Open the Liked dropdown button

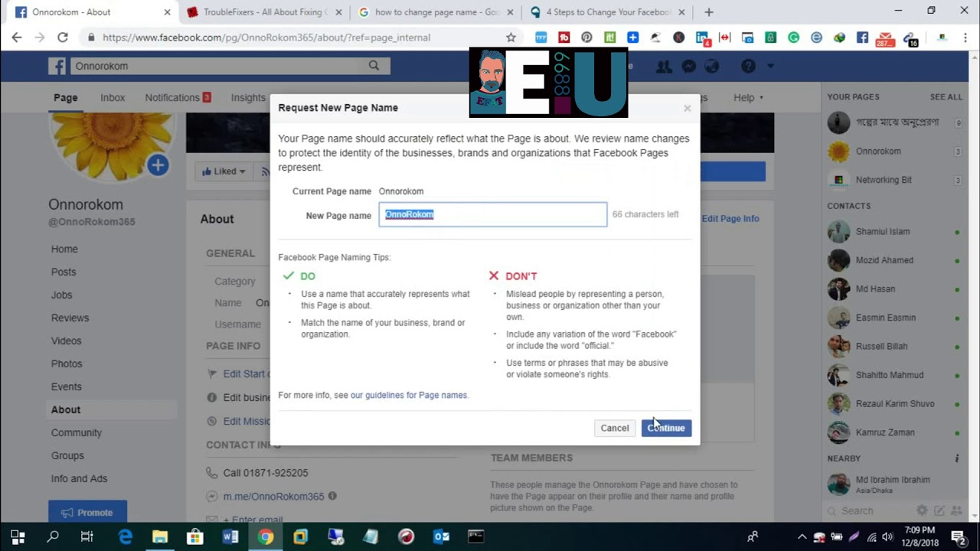click(x=224, y=171)
